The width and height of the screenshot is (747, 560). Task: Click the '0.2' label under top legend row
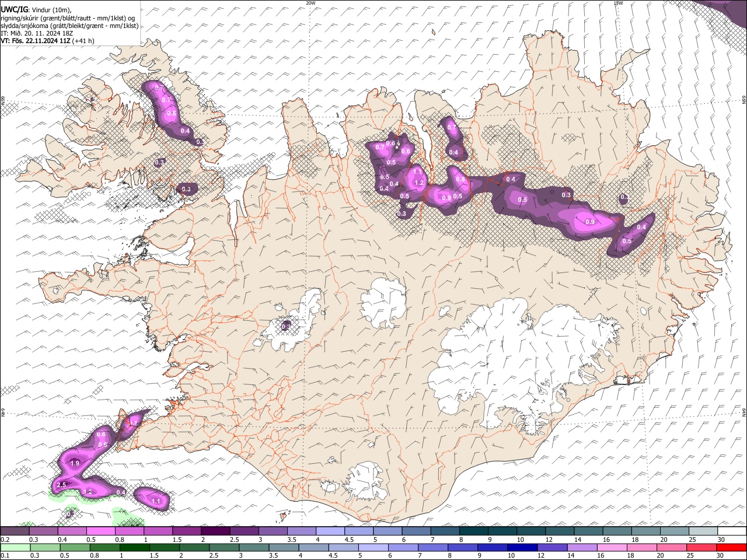[x=5, y=540]
